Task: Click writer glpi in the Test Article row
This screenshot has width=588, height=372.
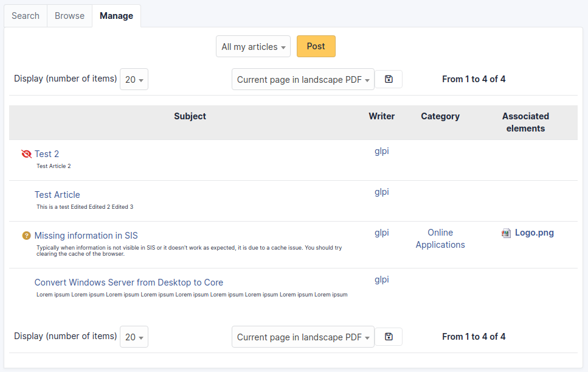Action: tap(382, 192)
